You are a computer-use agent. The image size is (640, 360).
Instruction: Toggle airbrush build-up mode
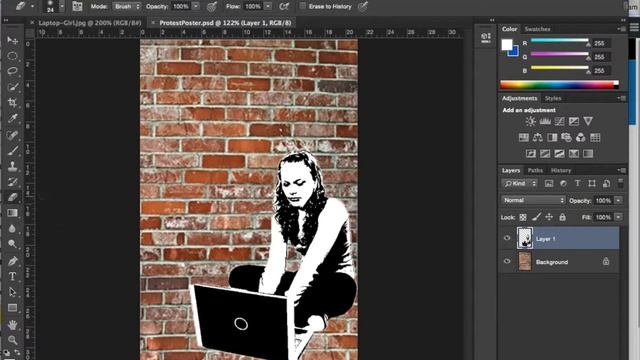(x=284, y=6)
